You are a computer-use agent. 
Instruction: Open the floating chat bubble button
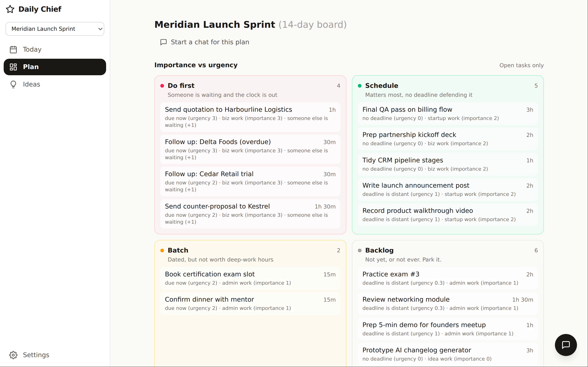coord(566,345)
